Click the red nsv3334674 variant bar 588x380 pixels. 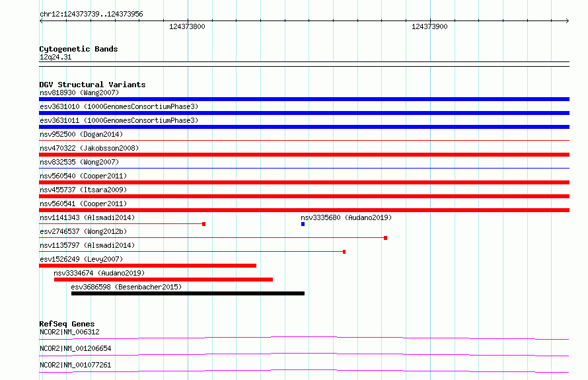[x=163, y=280]
